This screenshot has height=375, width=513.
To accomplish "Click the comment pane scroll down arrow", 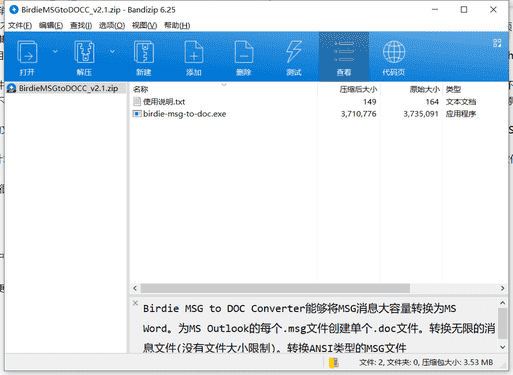I will coord(502,348).
